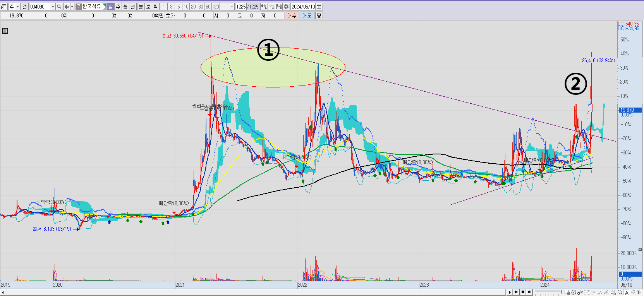Viewport: 644px width, 296px height.
Task: Open the stock search magnifier
Action: click(x=59, y=7)
